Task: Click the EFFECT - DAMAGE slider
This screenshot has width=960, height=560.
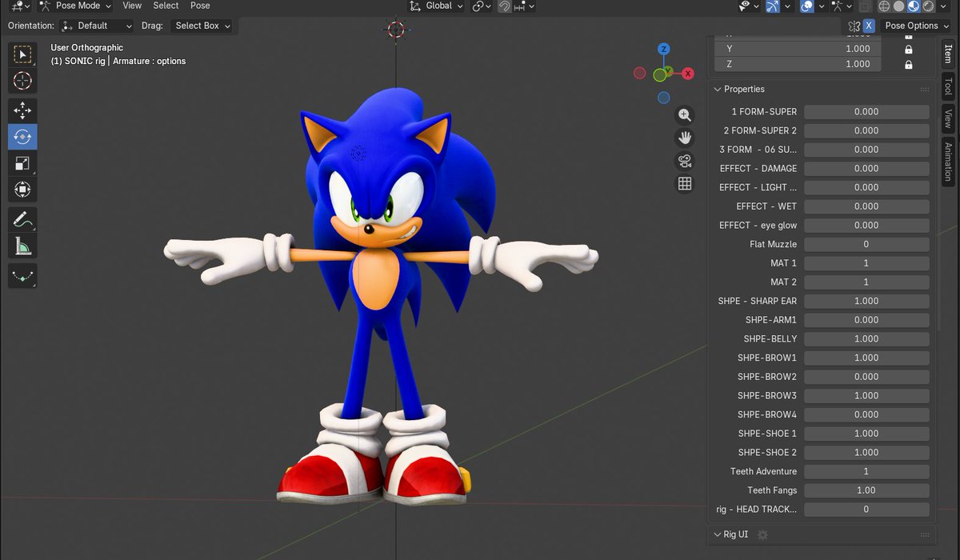Action: (866, 169)
